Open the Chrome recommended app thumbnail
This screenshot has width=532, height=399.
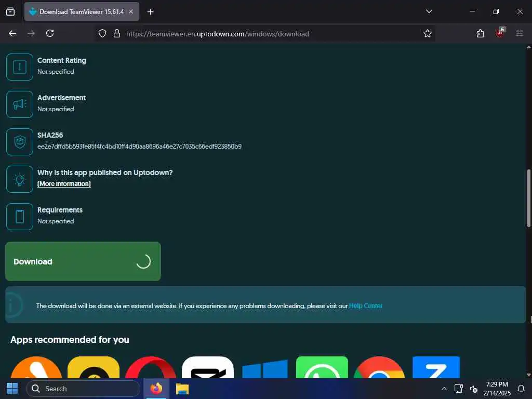coord(379,367)
